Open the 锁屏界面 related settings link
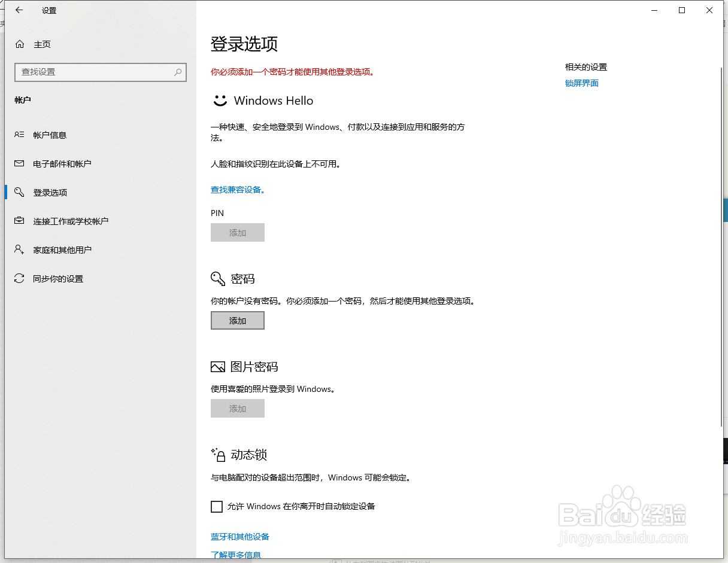The width and height of the screenshot is (728, 563). pos(582,83)
